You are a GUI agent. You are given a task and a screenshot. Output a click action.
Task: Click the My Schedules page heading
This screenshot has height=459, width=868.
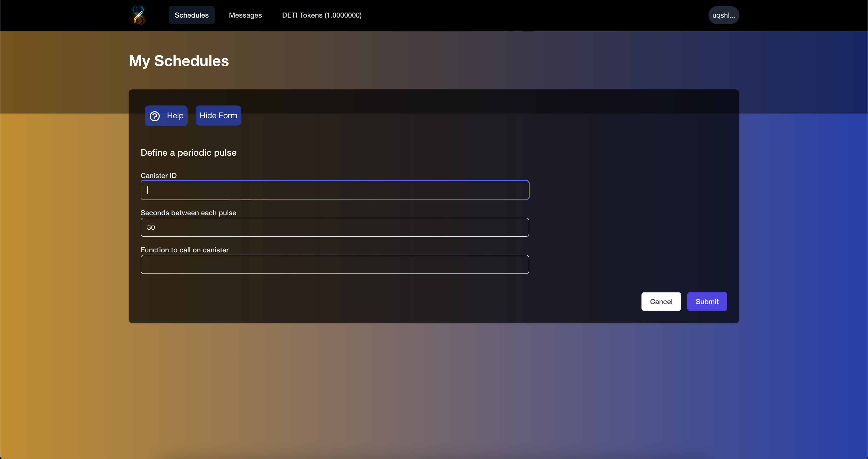(179, 61)
